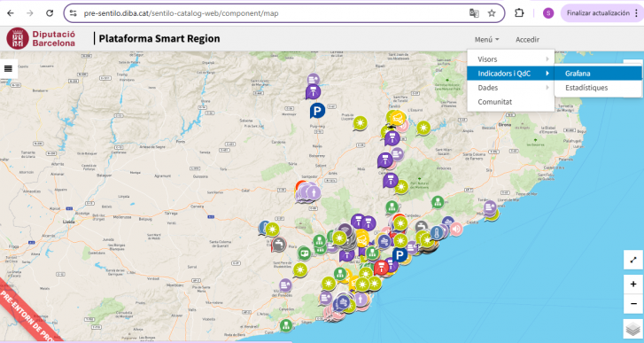Click the Diputació Barcelona logo
Screen dimensions: 644x343
click(x=41, y=39)
